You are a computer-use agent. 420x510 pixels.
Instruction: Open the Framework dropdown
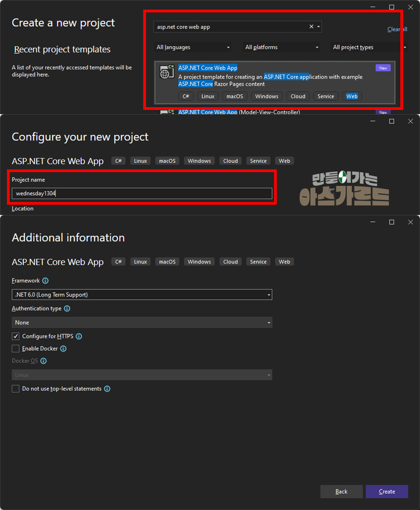tap(142, 295)
